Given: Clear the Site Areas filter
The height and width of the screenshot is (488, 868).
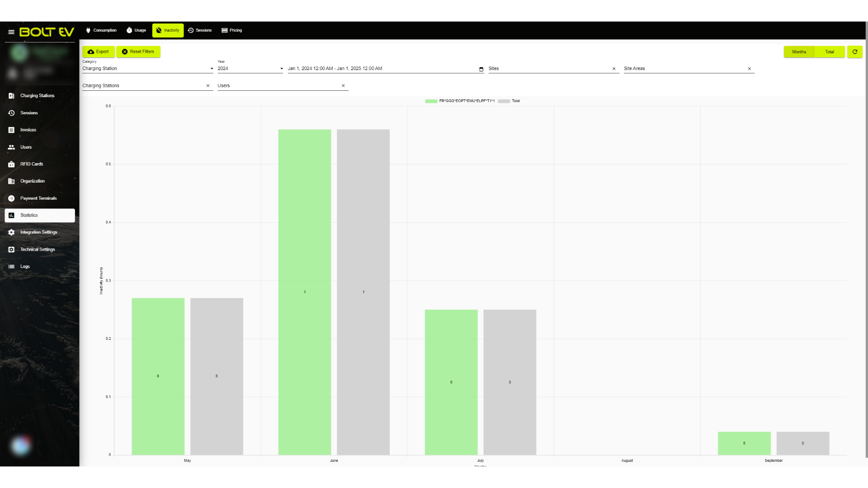Looking at the screenshot, I should 749,69.
